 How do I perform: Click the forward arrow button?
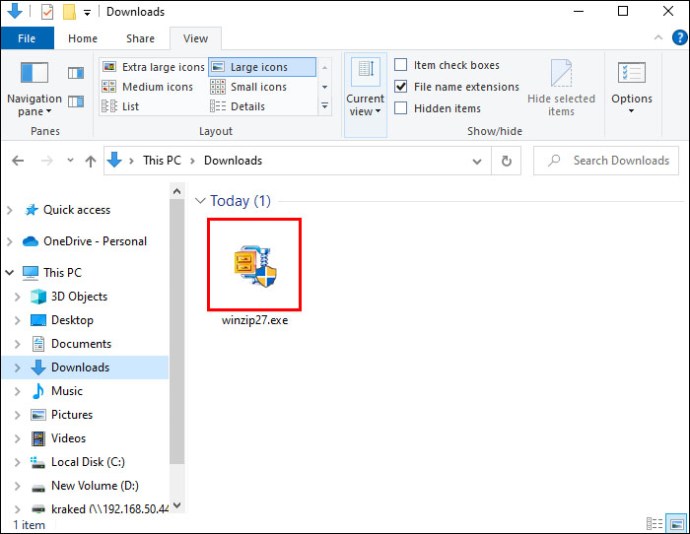(x=47, y=161)
